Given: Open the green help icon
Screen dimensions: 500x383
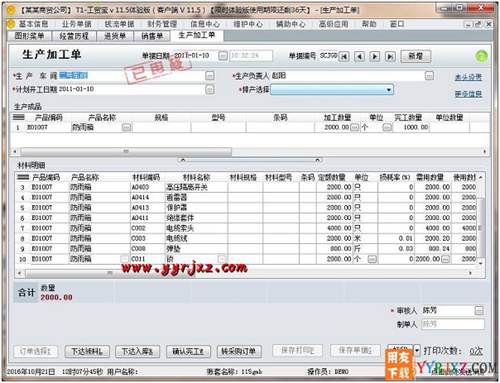Looking at the screenshot, I should [x=481, y=56].
